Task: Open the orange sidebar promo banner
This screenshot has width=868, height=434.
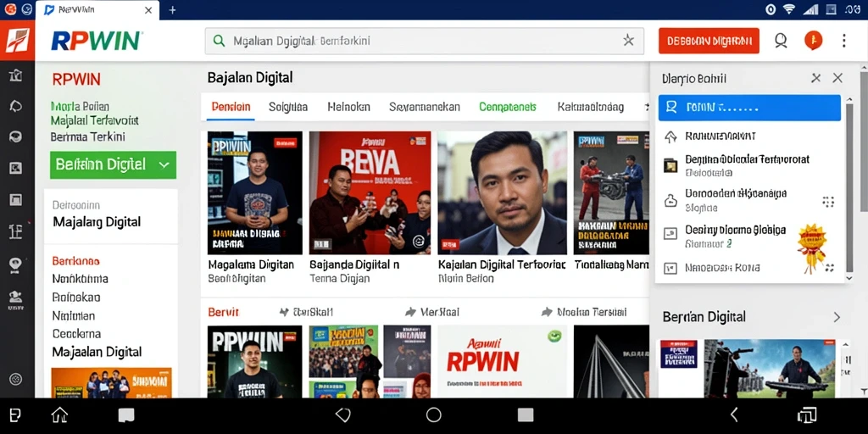Action: [111, 383]
